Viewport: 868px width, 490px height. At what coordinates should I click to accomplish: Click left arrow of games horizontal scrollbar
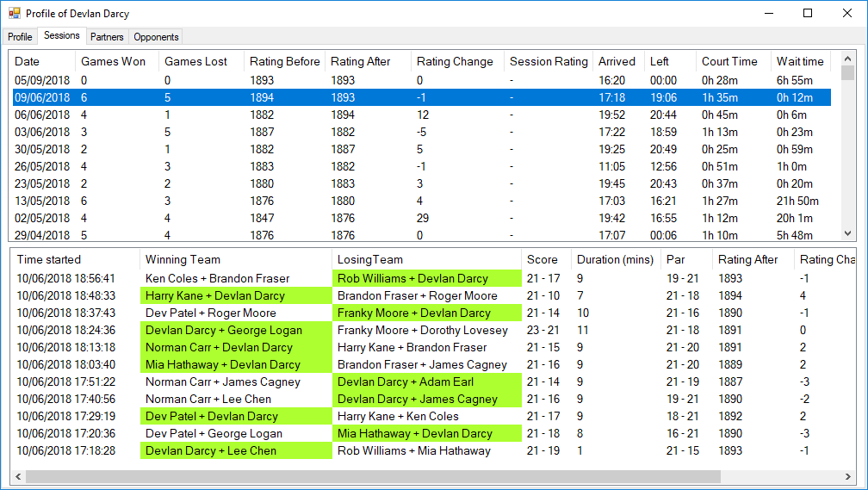click(x=18, y=476)
